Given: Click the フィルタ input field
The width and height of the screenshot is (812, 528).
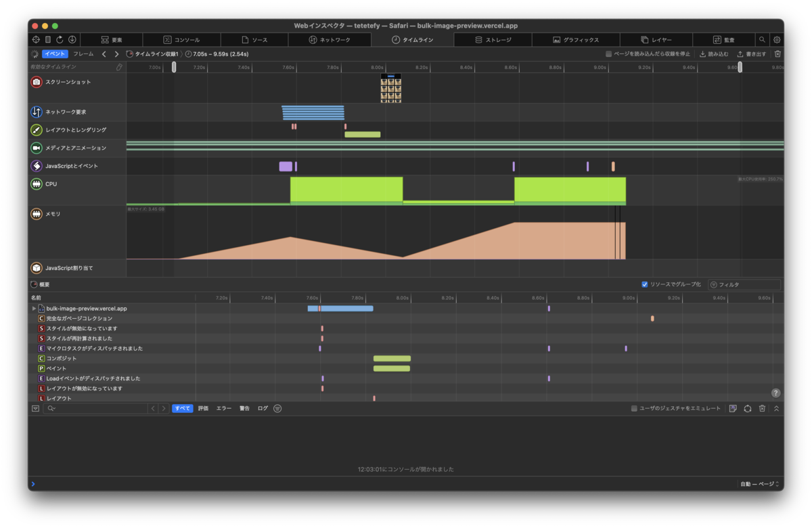Looking at the screenshot, I should [x=744, y=285].
